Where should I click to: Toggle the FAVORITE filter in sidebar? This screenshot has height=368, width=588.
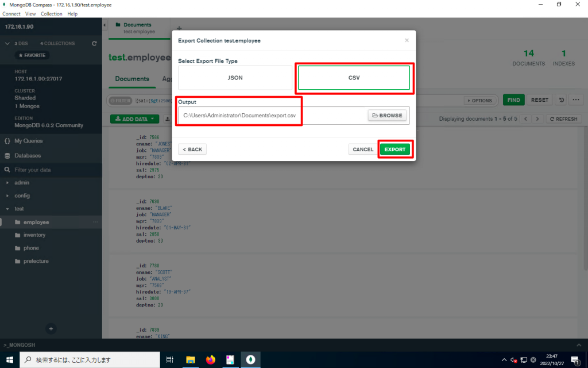pyautogui.click(x=32, y=55)
